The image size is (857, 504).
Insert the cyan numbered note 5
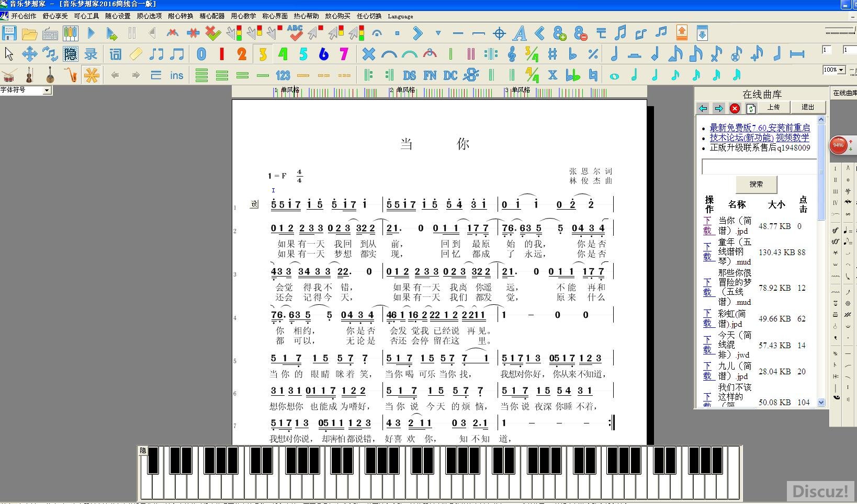(x=303, y=54)
